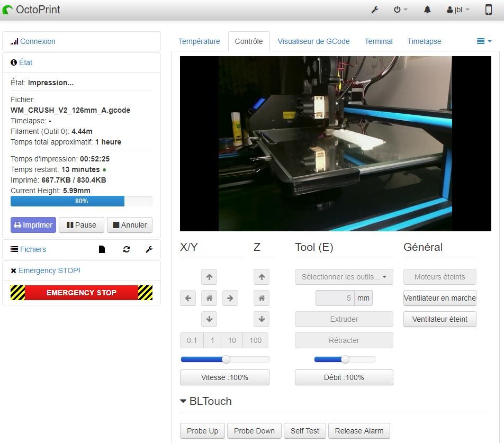The height and width of the screenshot is (443, 504).
Task: Click the Rétracter button
Action: [344, 340]
